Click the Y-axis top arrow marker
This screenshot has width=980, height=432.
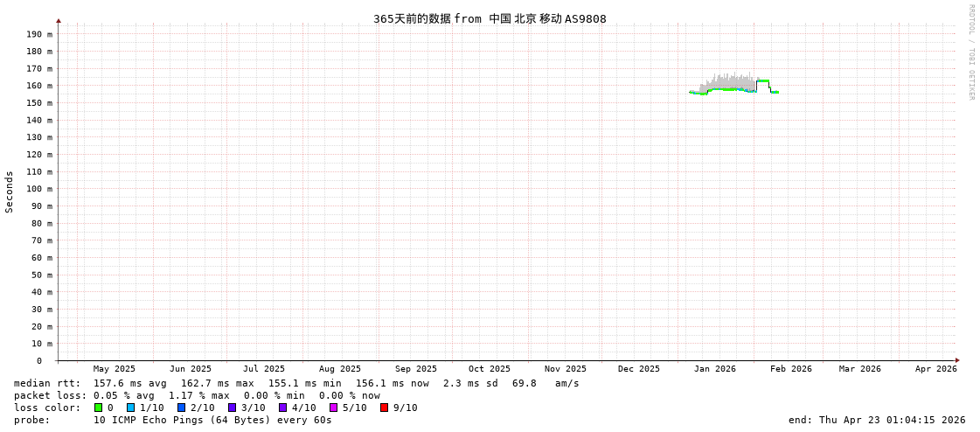coord(59,20)
